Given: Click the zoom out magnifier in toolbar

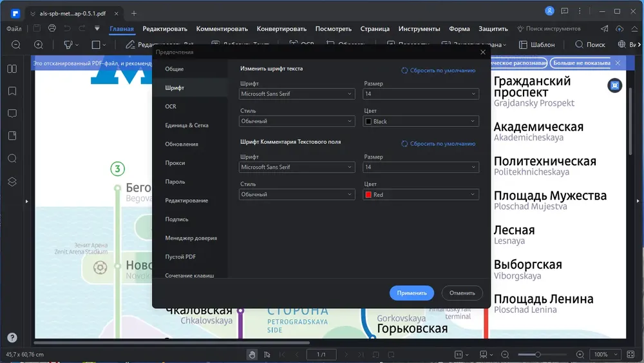Looking at the screenshot, I should [x=16, y=44].
